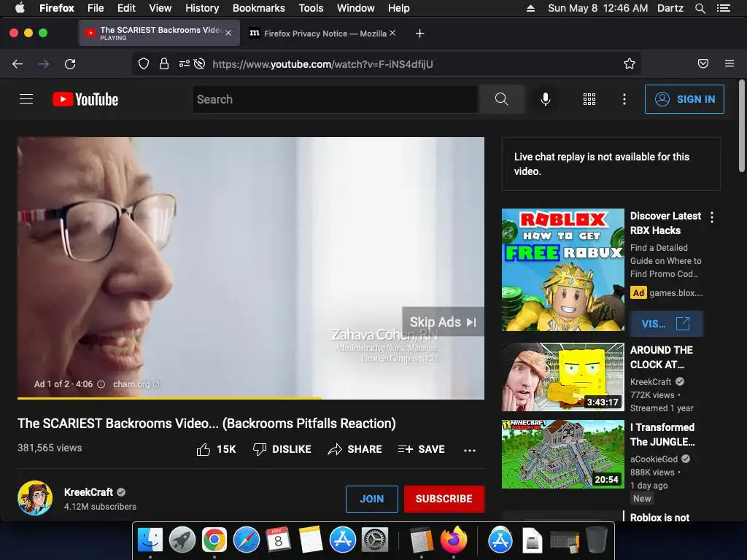Open the YouTube hamburger guide menu
The image size is (747, 560).
click(26, 99)
